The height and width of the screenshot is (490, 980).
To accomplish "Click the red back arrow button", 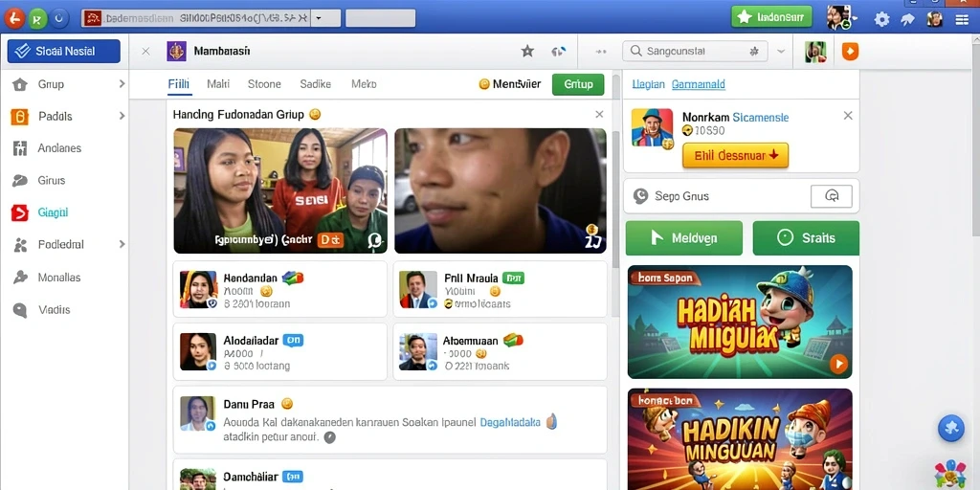I will coord(13,19).
